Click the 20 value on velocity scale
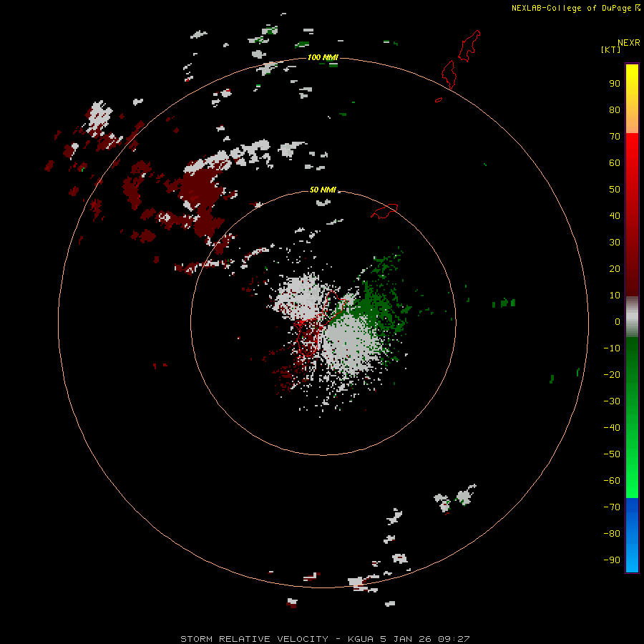This screenshot has width=644, height=644. click(x=615, y=269)
